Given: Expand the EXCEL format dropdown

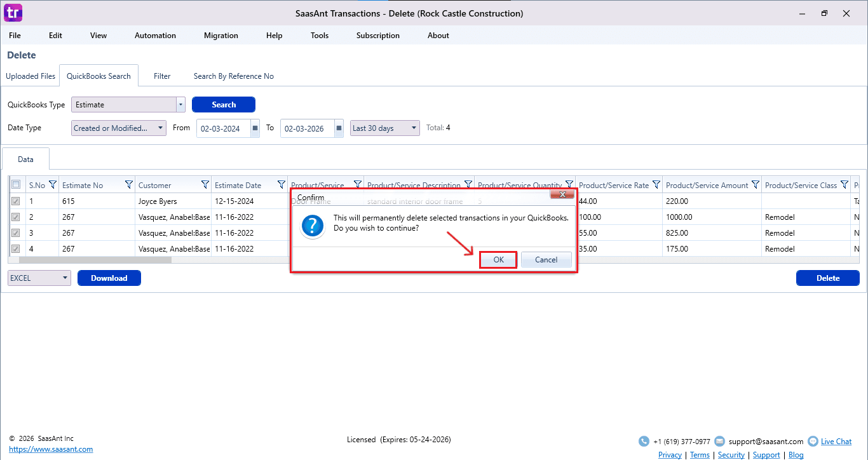Looking at the screenshot, I should point(65,278).
